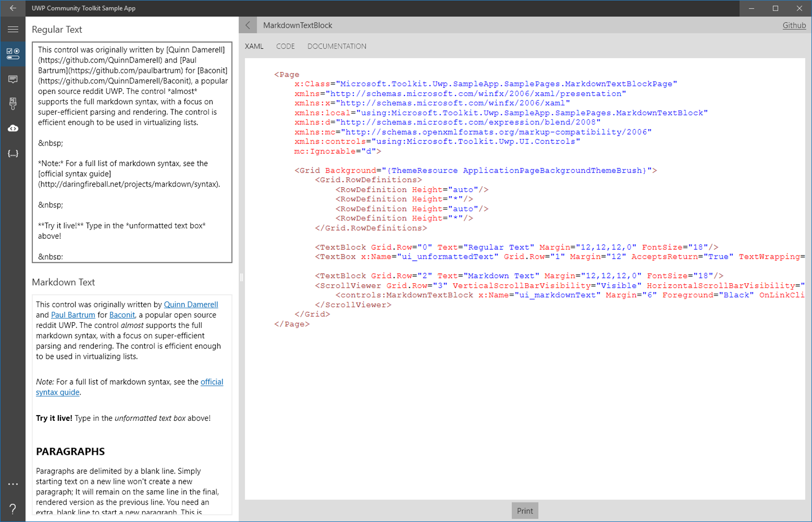This screenshot has height=522, width=812.
Task: Click the ScrollViewer Grid.Row="3" code line
Action: coord(559,286)
